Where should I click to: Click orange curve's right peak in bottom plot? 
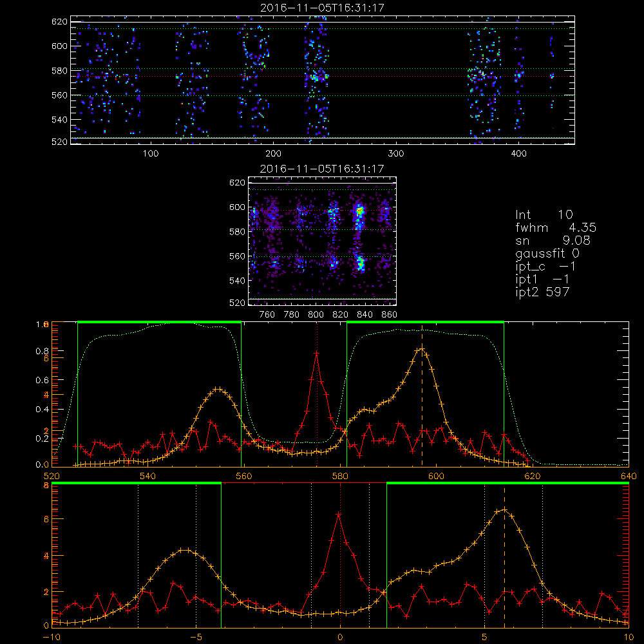point(505,510)
